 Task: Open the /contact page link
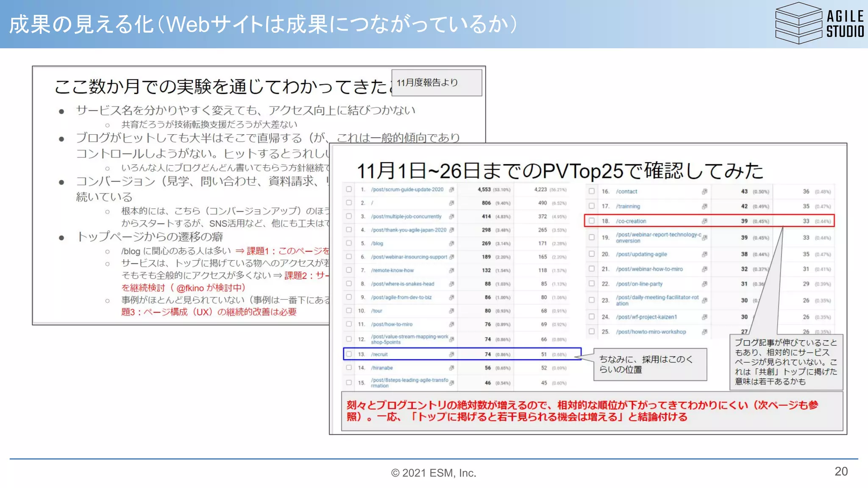click(x=627, y=191)
